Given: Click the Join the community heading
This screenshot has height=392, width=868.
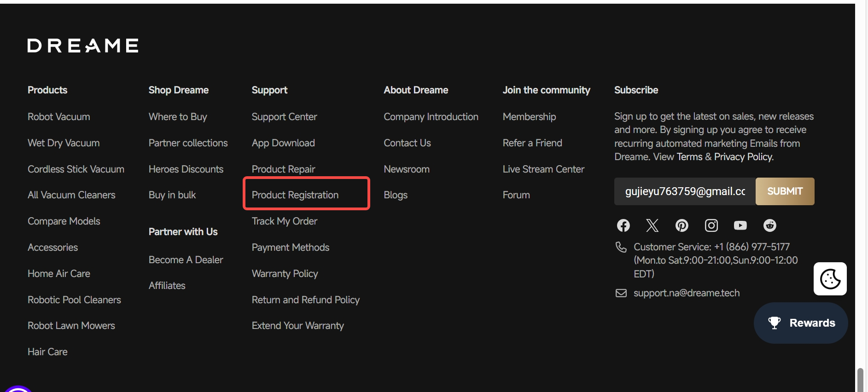Looking at the screenshot, I should pos(546,90).
